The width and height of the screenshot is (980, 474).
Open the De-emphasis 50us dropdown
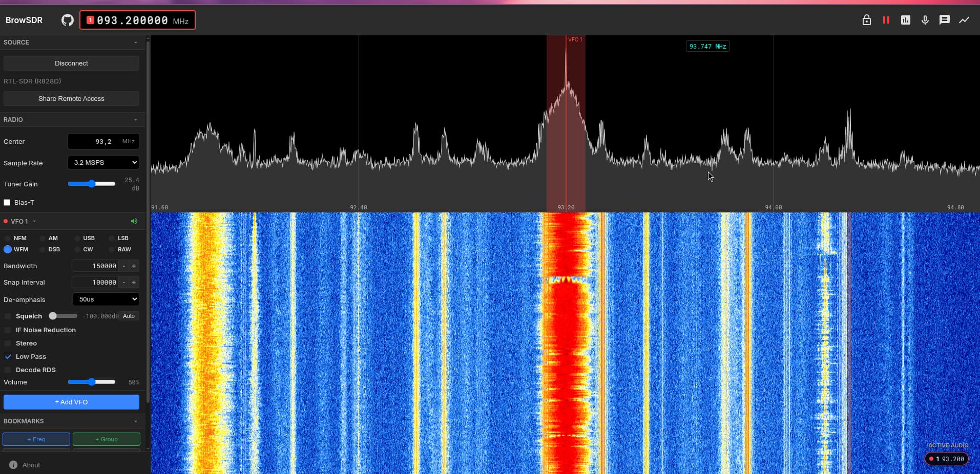pyautogui.click(x=106, y=299)
